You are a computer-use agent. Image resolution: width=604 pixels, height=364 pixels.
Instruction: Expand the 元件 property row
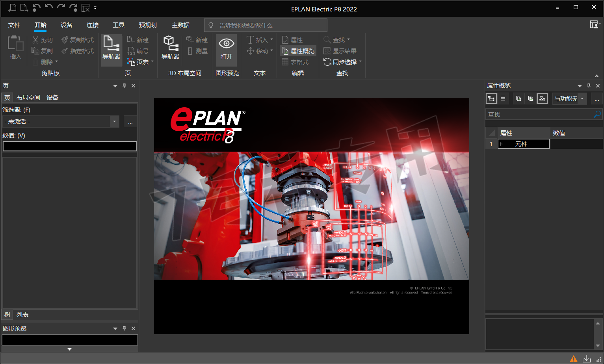point(502,144)
